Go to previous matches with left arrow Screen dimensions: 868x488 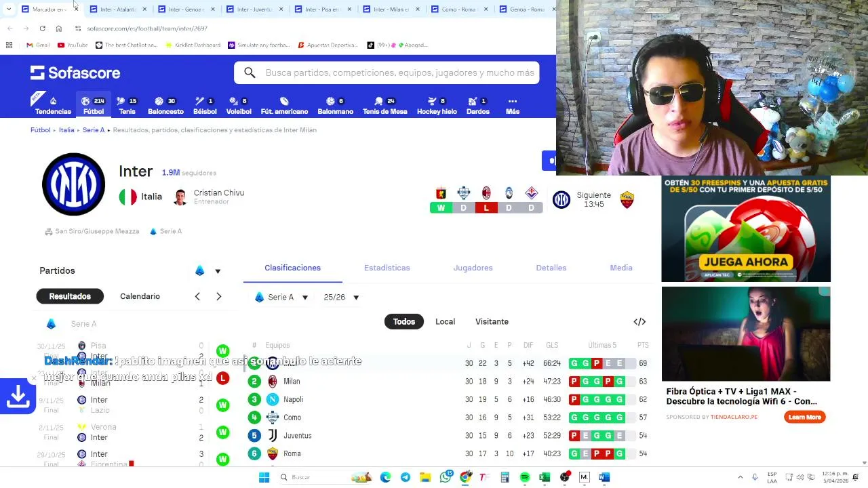(x=197, y=296)
